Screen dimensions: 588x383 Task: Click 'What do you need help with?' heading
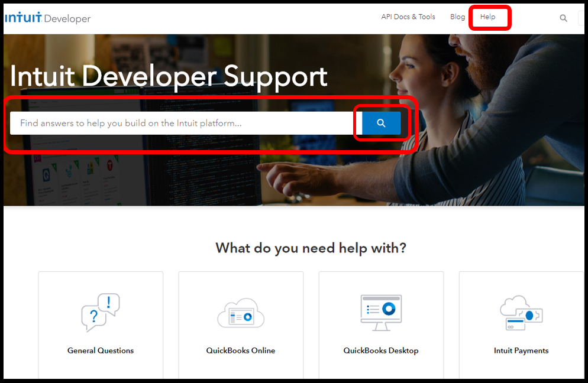(311, 248)
